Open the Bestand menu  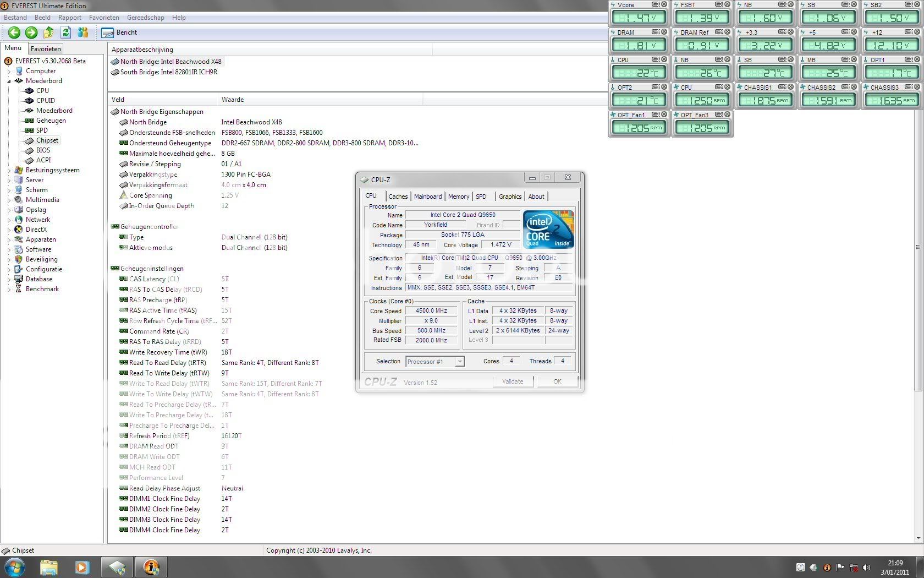pos(15,18)
